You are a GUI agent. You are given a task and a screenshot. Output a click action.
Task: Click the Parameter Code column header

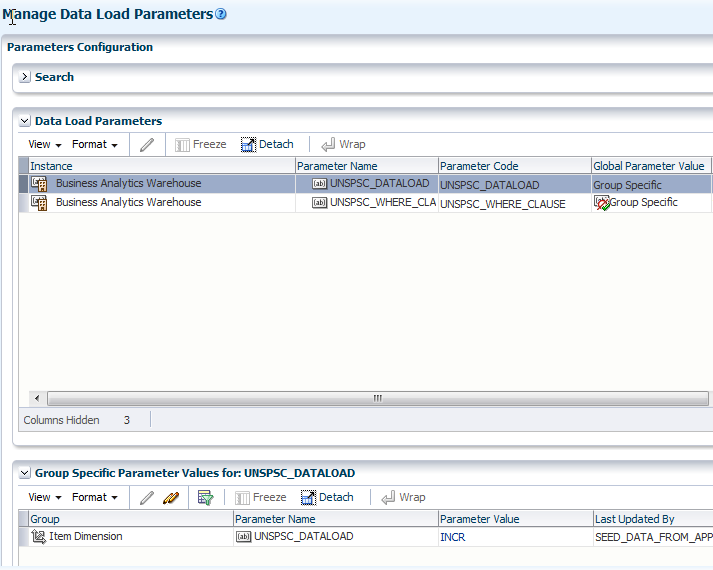(x=514, y=166)
